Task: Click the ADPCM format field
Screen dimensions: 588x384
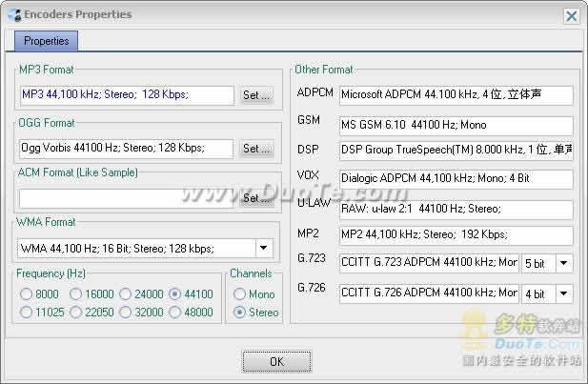Action: pyautogui.click(x=456, y=95)
